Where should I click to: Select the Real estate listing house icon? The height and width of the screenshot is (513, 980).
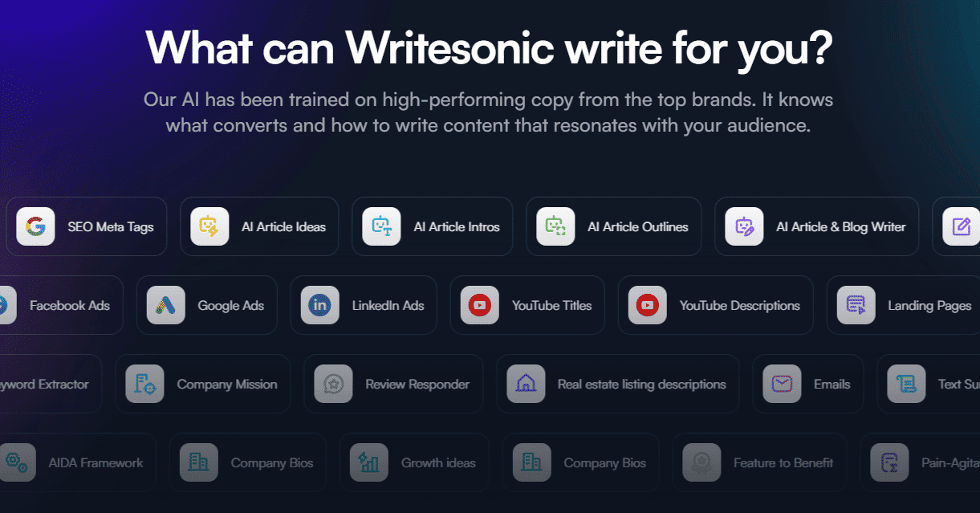[526, 384]
